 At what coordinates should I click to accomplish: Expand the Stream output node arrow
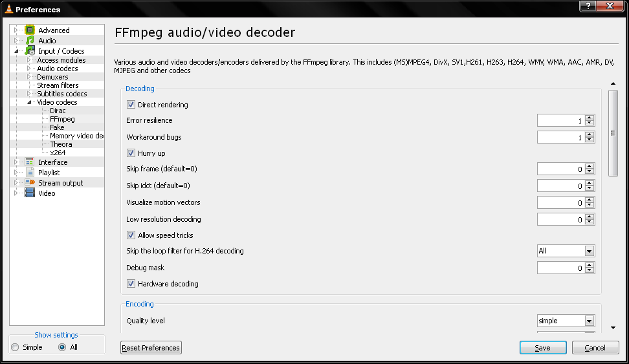coord(16,183)
